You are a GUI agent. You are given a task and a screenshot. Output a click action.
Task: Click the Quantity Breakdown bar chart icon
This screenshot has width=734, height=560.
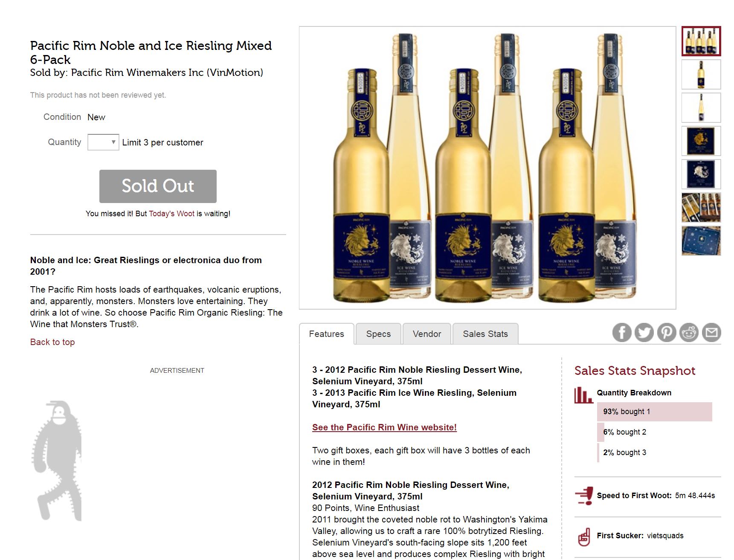pyautogui.click(x=583, y=395)
